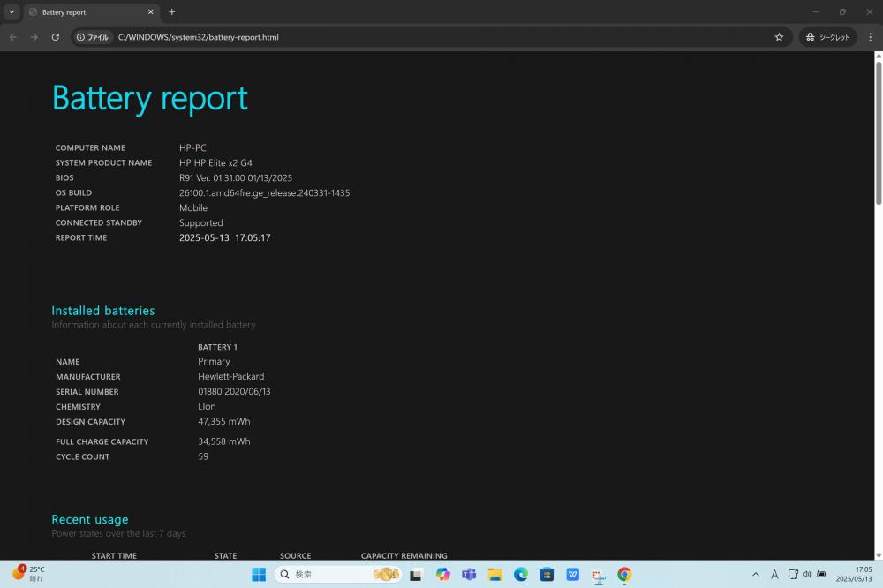The width and height of the screenshot is (883, 588).
Task: Open the clock and date 17:05
Action: coord(854,575)
